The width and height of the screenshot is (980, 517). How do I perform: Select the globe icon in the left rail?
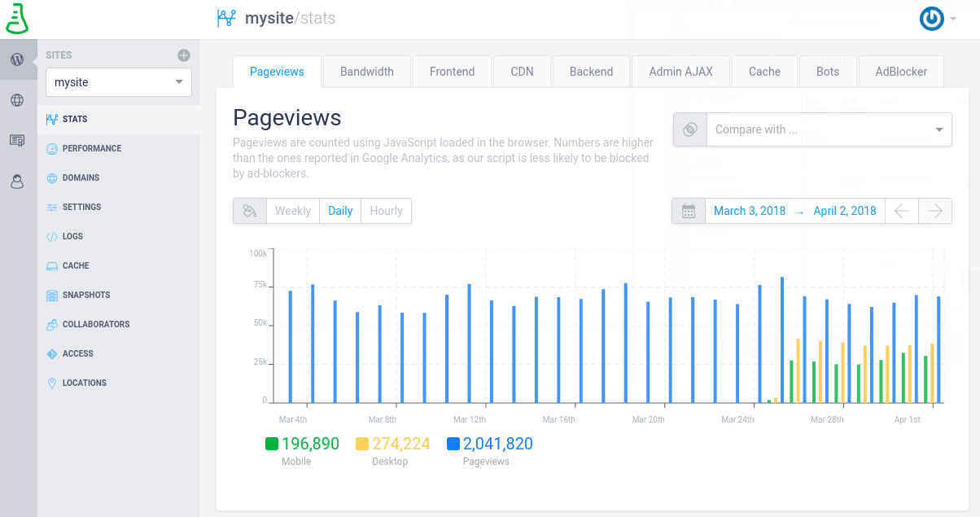tap(17, 99)
